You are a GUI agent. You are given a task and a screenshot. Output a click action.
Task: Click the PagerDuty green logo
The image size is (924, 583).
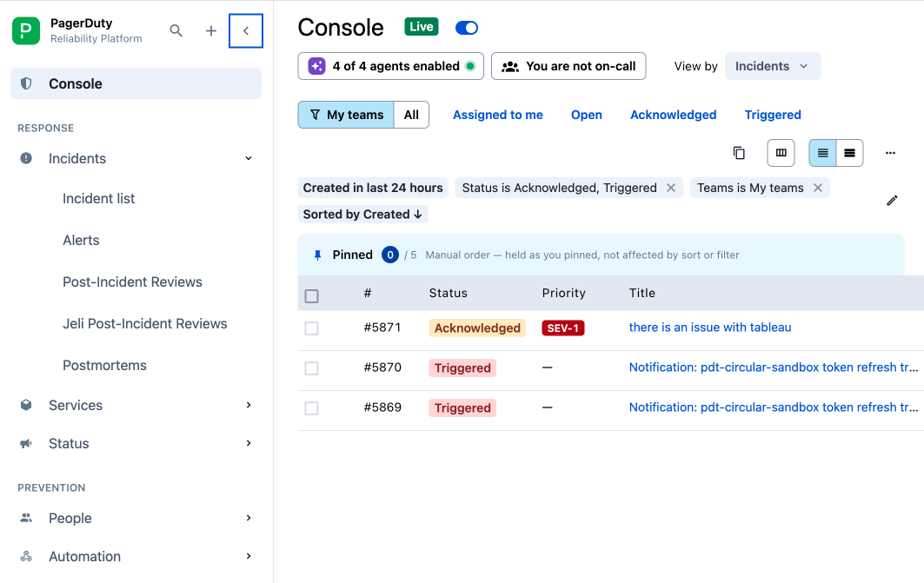[26, 30]
